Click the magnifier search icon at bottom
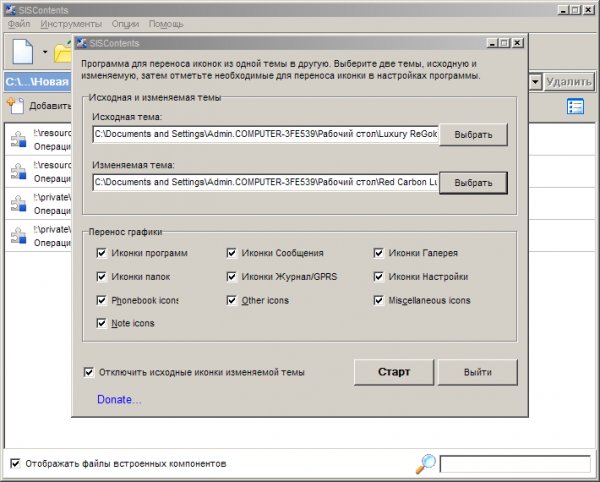Image resolution: width=600 pixels, height=482 pixels. (426, 464)
